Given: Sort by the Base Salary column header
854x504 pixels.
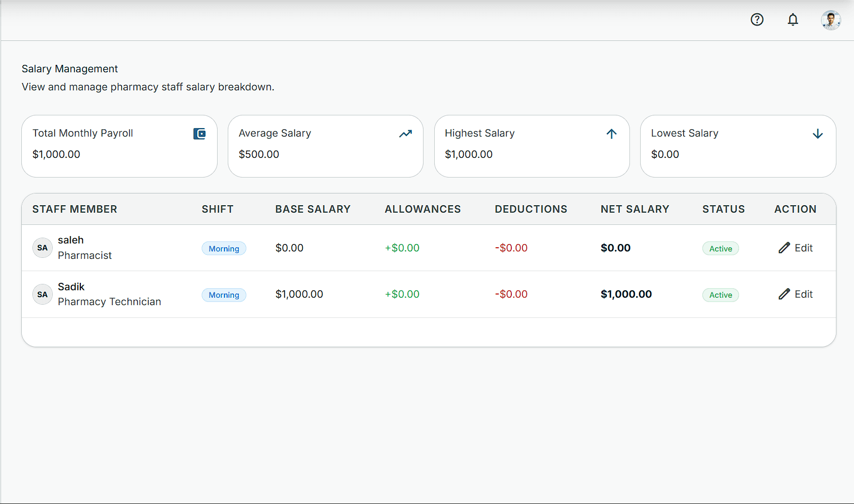Looking at the screenshot, I should (313, 209).
